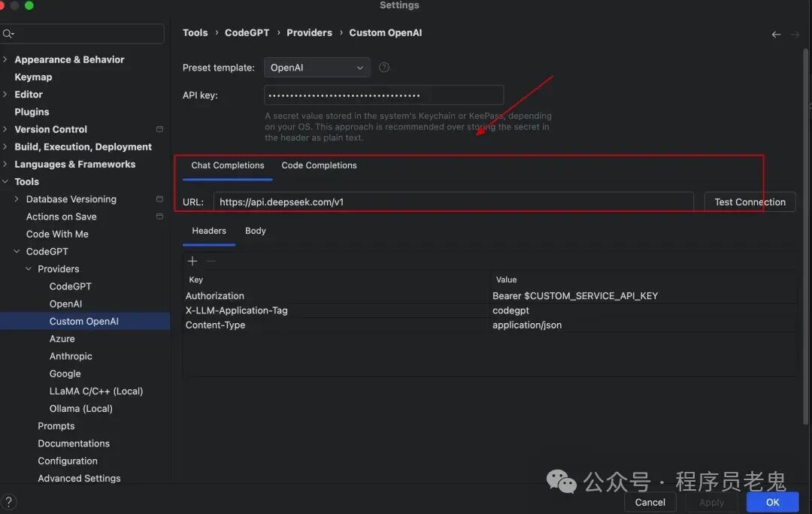812x514 pixels.
Task: Click the Actions on Save project-level icon
Action: click(159, 216)
